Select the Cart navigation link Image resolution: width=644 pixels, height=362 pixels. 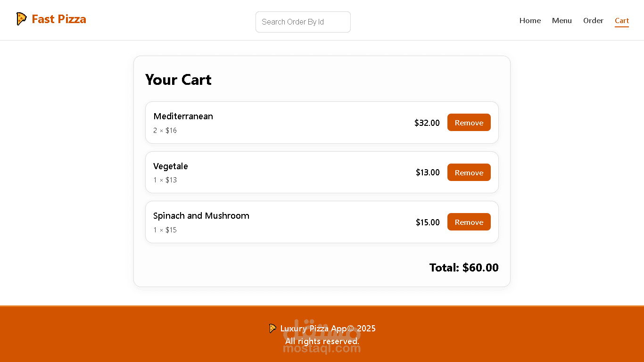click(621, 21)
